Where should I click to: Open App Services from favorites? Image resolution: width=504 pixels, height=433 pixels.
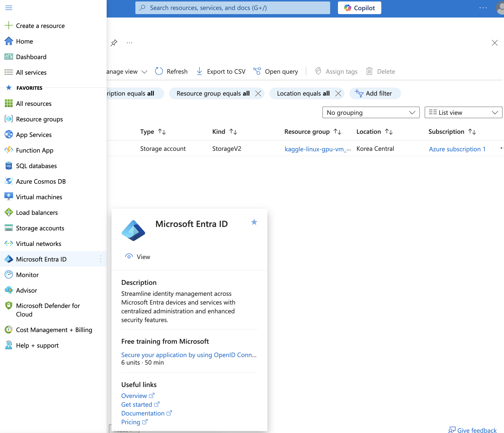[x=34, y=135]
